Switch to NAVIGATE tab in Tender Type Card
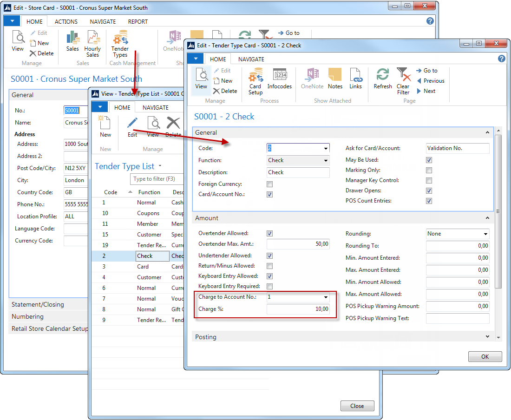 pyautogui.click(x=251, y=59)
